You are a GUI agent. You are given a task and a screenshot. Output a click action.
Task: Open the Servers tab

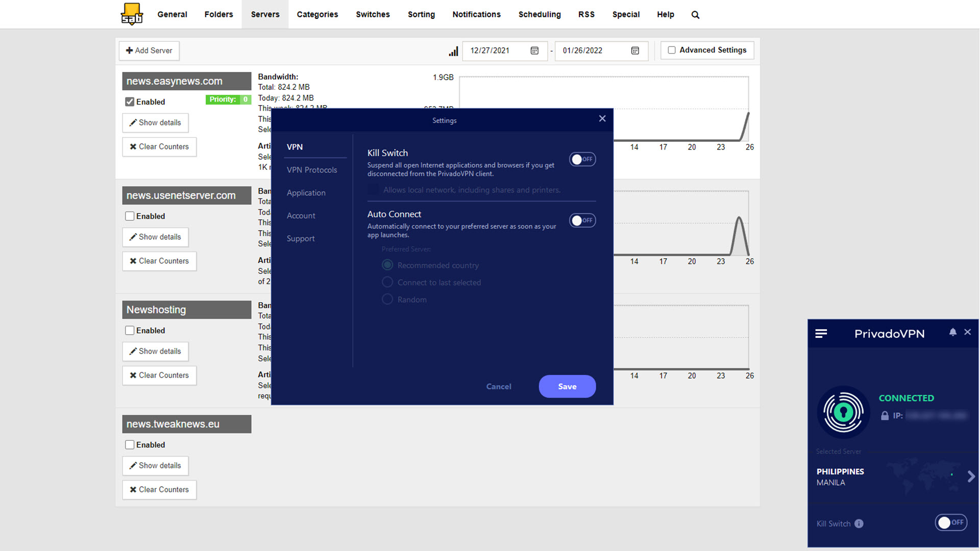tap(265, 14)
